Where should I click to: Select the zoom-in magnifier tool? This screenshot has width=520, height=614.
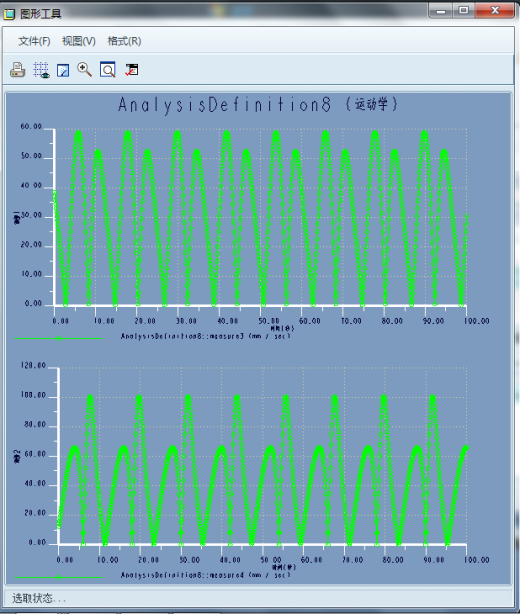click(85, 70)
